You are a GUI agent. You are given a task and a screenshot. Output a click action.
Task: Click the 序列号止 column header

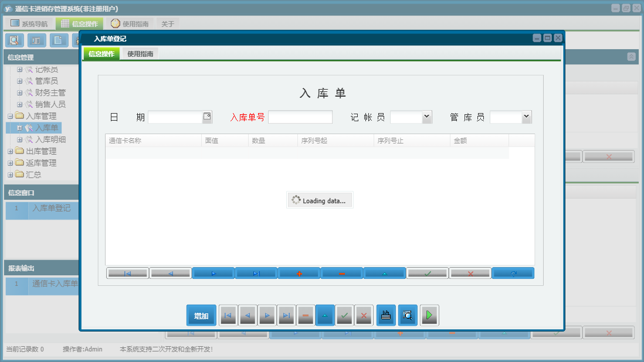(x=412, y=141)
